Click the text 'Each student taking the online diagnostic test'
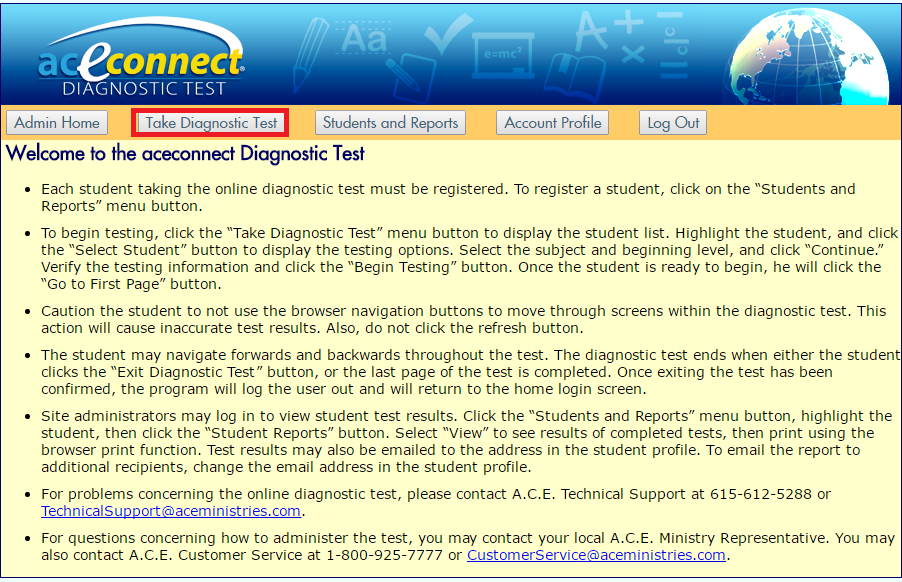The image size is (902, 582). click(204, 189)
